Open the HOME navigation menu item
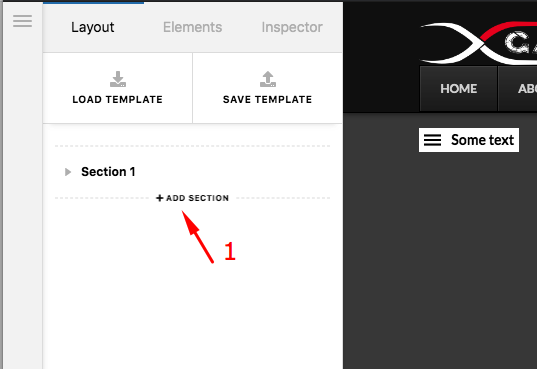 458,89
